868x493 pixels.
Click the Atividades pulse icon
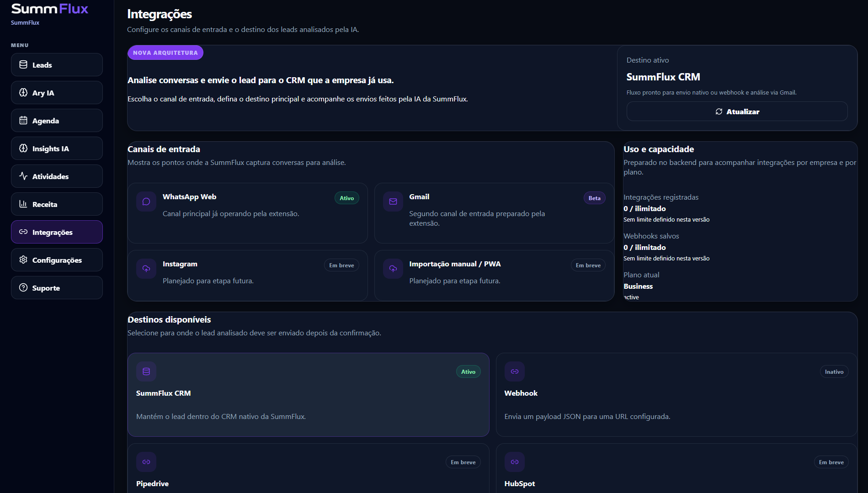(x=23, y=176)
